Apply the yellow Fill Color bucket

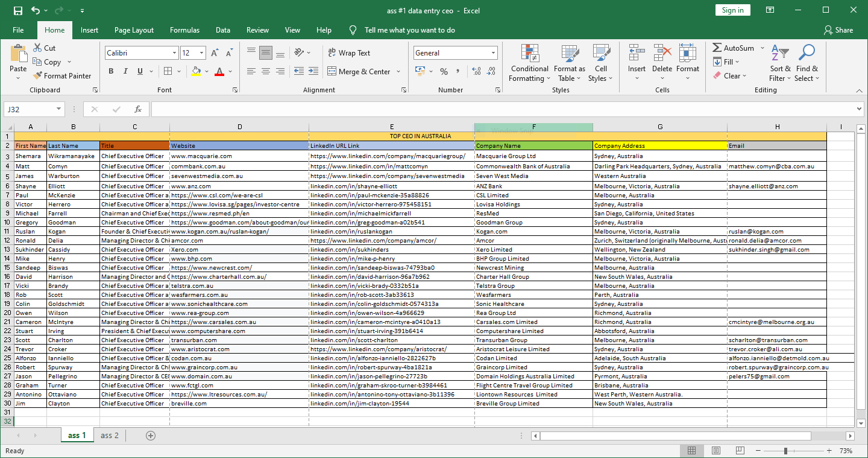point(196,71)
